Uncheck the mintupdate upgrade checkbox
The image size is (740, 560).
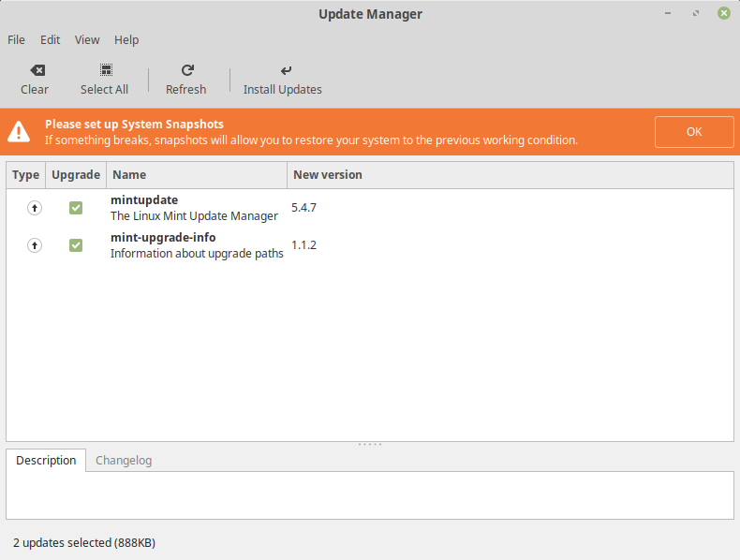pyautogui.click(x=76, y=208)
